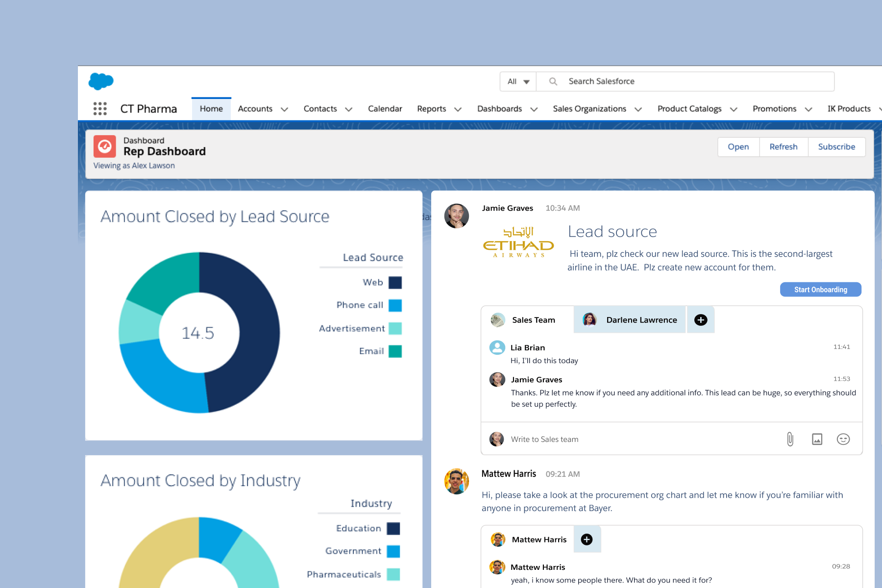Open the All search scope dropdown
The width and height of the screenshot is (882, 588).
click(x=518, y=81)
